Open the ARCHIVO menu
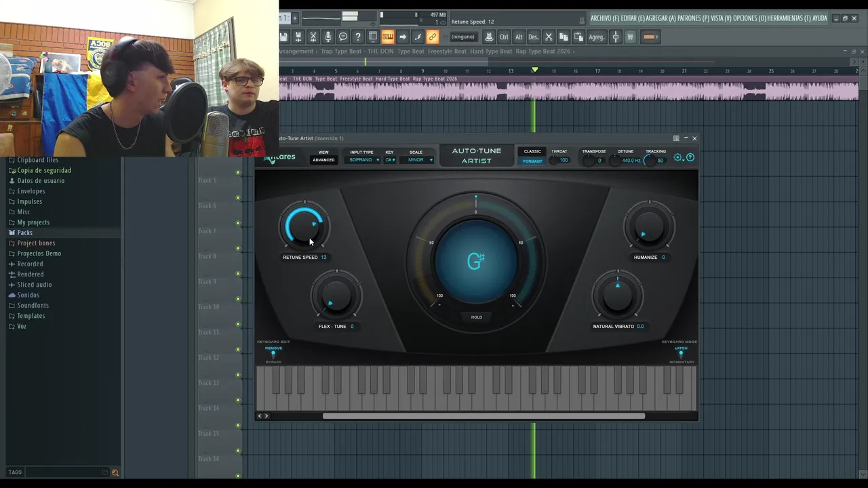The height and width of the screenshot is (488, 868). click(x=605, y=18)
